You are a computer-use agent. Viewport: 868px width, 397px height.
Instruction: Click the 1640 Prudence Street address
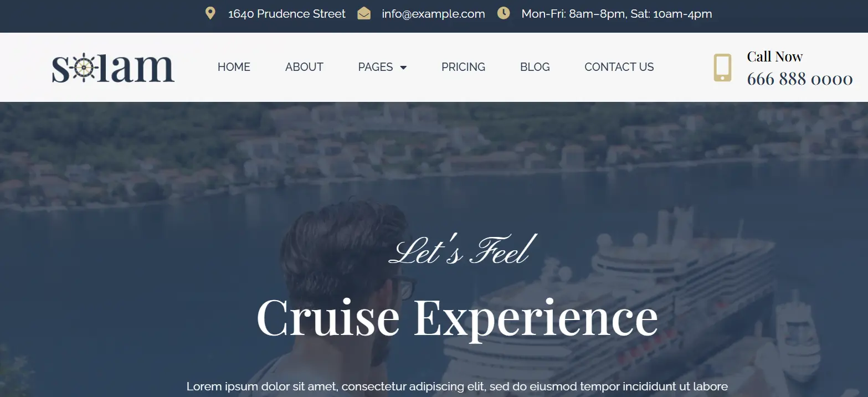pos(287,14)
